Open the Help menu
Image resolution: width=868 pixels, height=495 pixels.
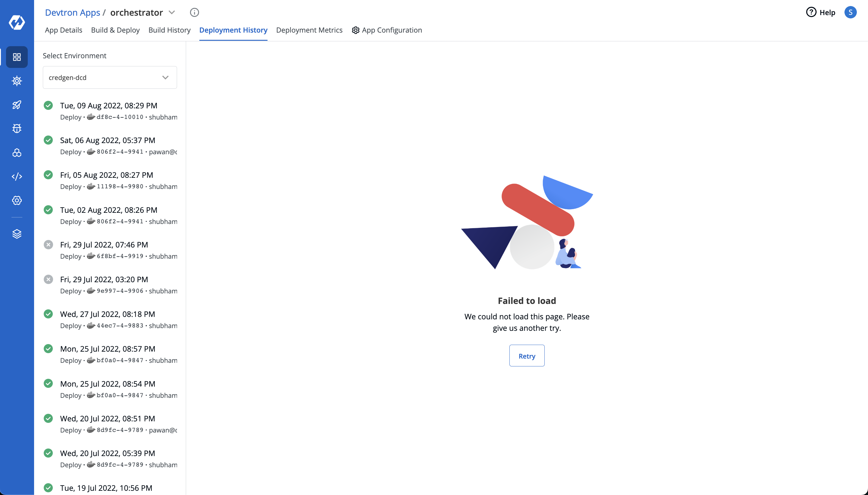pos(821,13)
